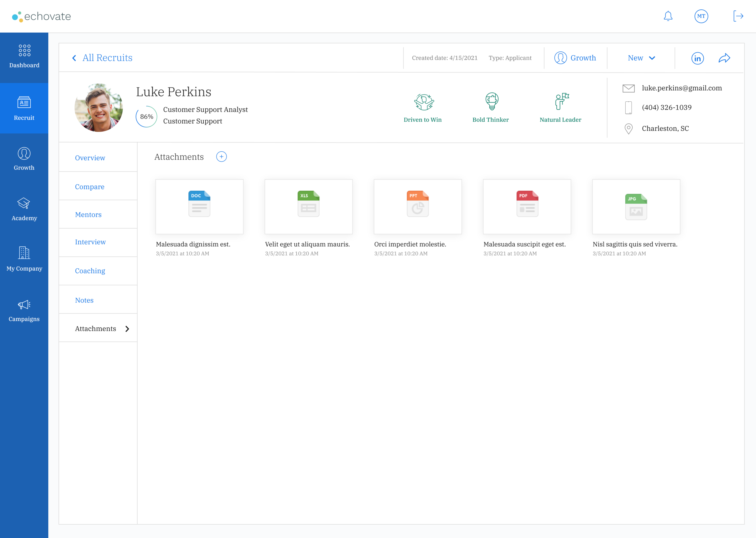
Task: Click the phone icon
Action: [x=628, y=108]
